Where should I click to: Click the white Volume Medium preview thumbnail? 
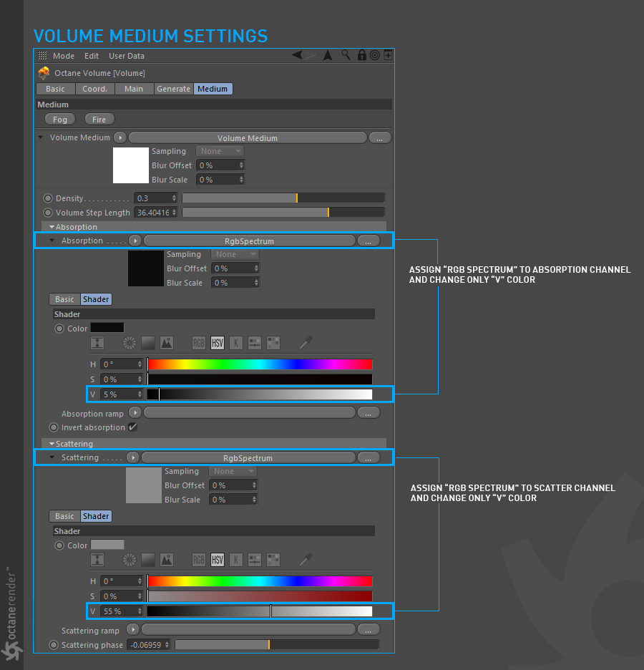point(131,165)
